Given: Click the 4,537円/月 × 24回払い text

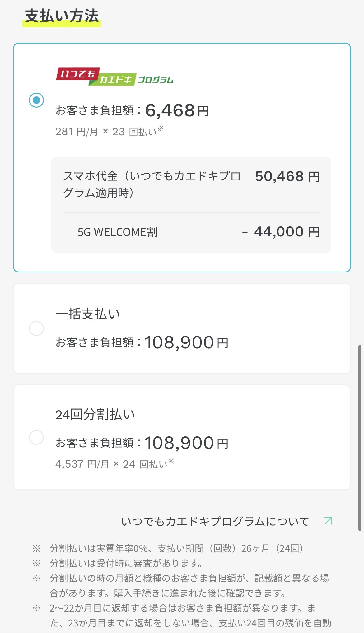Looking at the screenshot, I should [x=114, y=464].
